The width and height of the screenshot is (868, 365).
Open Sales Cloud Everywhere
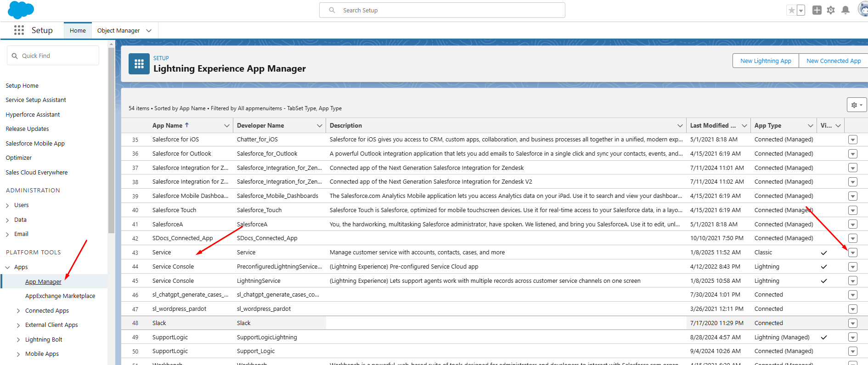tap(37, 173)
